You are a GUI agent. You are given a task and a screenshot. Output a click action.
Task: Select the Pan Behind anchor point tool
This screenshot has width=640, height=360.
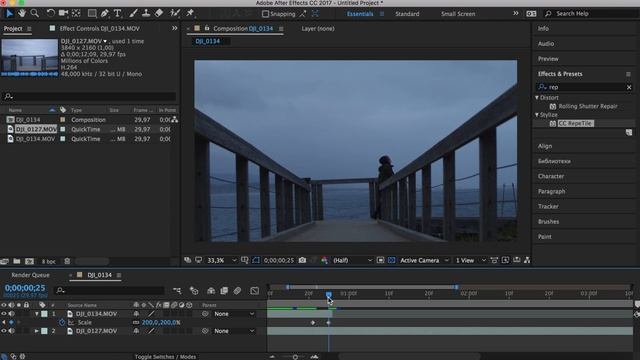tap(76, 13)
